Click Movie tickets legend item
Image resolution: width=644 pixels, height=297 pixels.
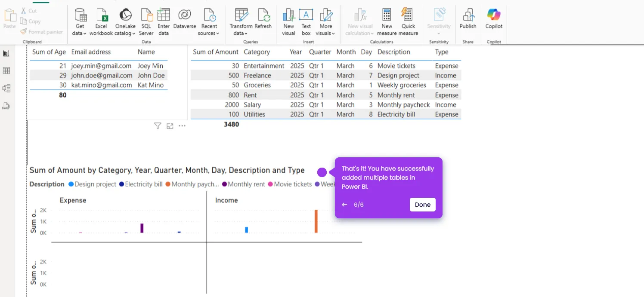click(290, 184)
